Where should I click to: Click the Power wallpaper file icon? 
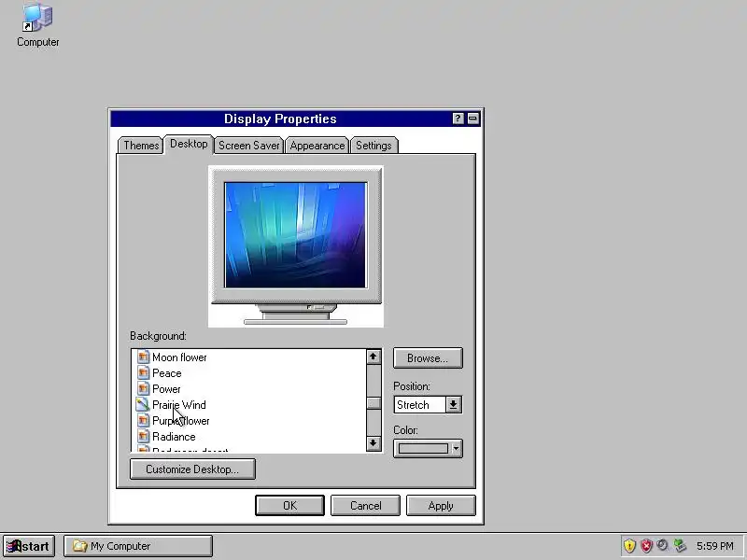point(143,389)
